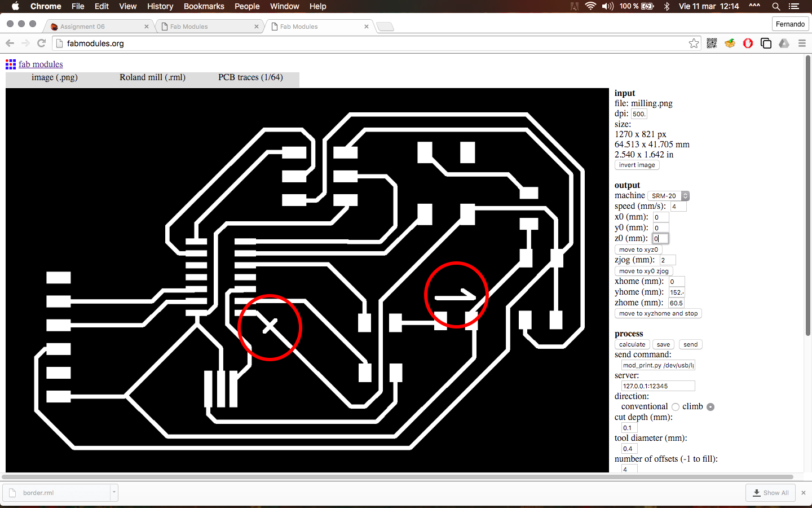Click the xhome (mm) input field
The height and width of the screenshot is (508, 812).
point(677,282)
